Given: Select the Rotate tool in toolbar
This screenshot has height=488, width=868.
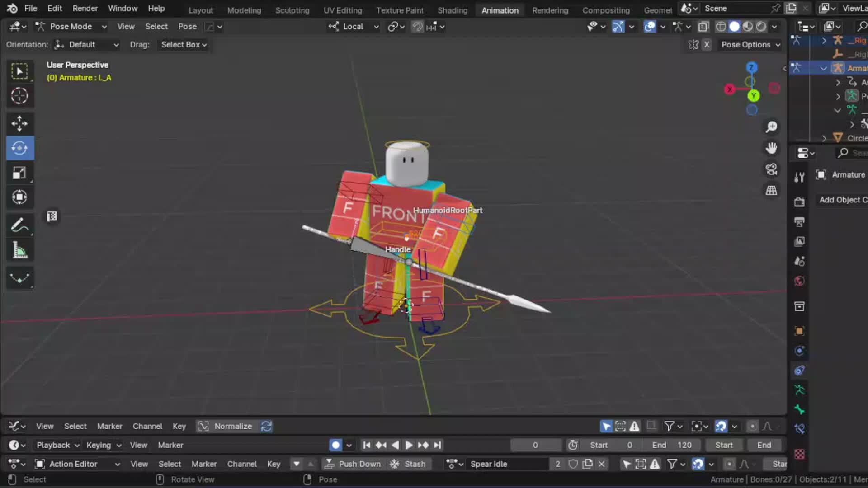Looking at the screenshot, I should click(19, 148).
